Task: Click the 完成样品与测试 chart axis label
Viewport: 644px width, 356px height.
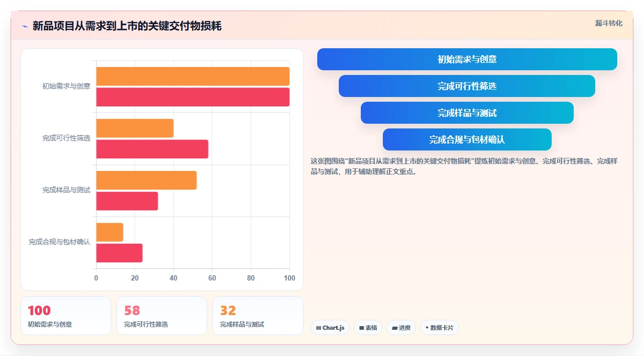Action: pos(66,190)
